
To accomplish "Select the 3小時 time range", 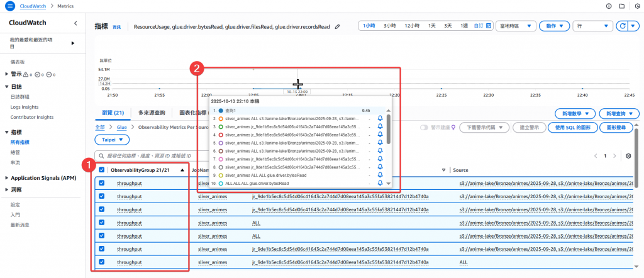I will [x=389, y=26].
